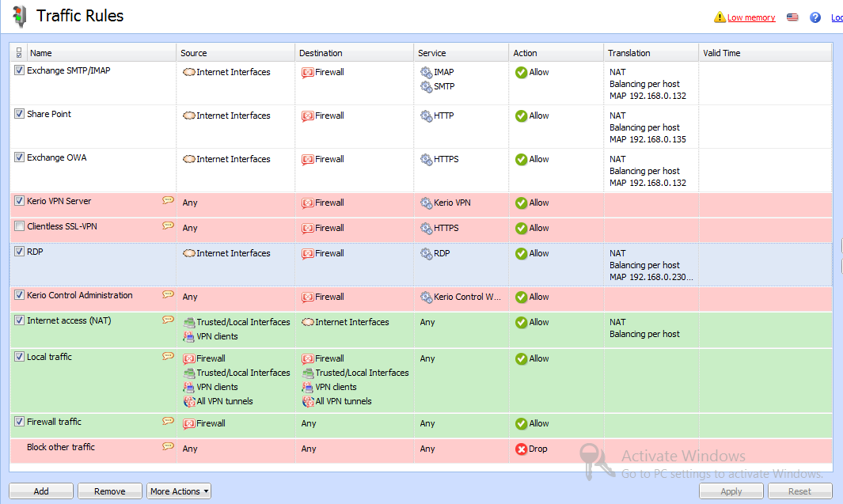Click the Kerio VPN service gear icon

click(x=427, y=203)
